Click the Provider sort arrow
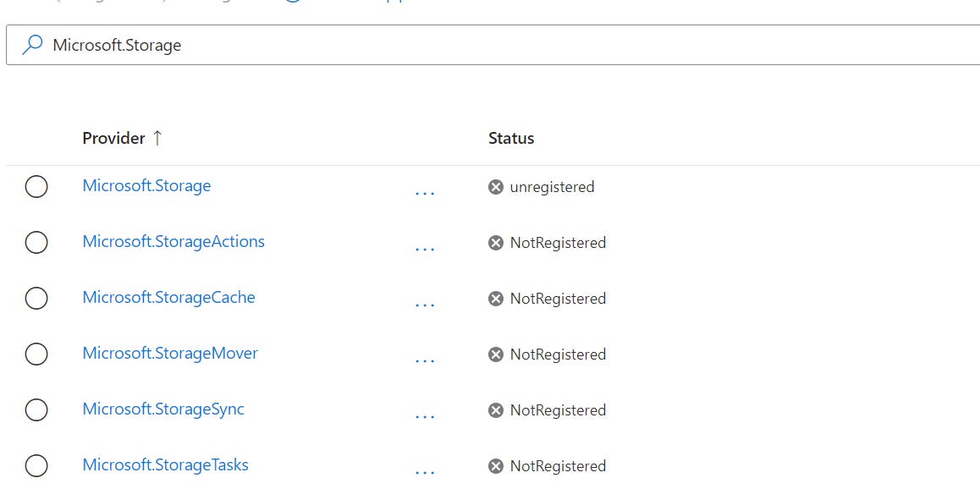The height and width of the screenshot is (500, 980). [157, 138]
